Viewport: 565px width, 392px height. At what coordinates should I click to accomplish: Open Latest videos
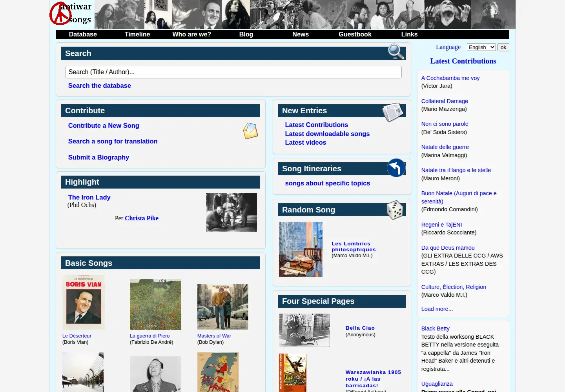pos(306,142)
